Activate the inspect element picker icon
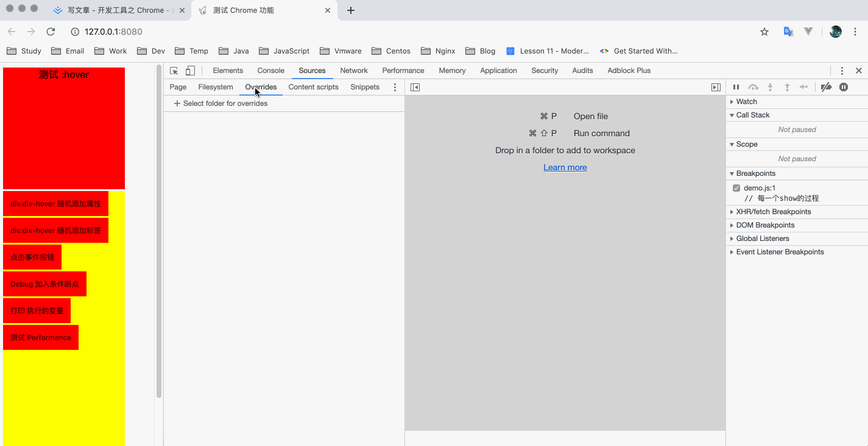The height and width of the screenshot is (446, 868). click(x=174, y=71)
